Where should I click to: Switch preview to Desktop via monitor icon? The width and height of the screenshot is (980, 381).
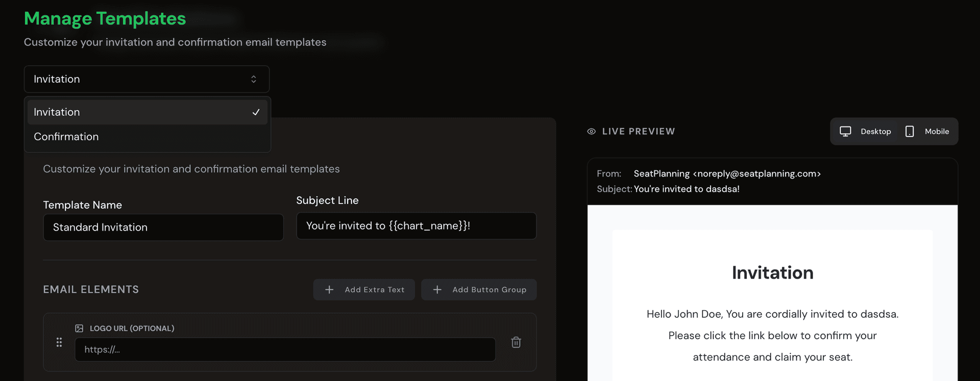846,132
